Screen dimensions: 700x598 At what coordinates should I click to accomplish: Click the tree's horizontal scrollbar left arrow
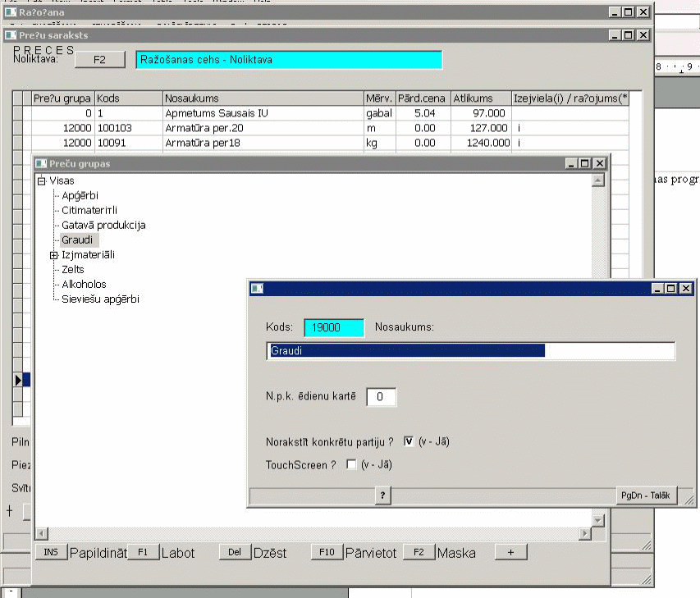pos(42,533)
